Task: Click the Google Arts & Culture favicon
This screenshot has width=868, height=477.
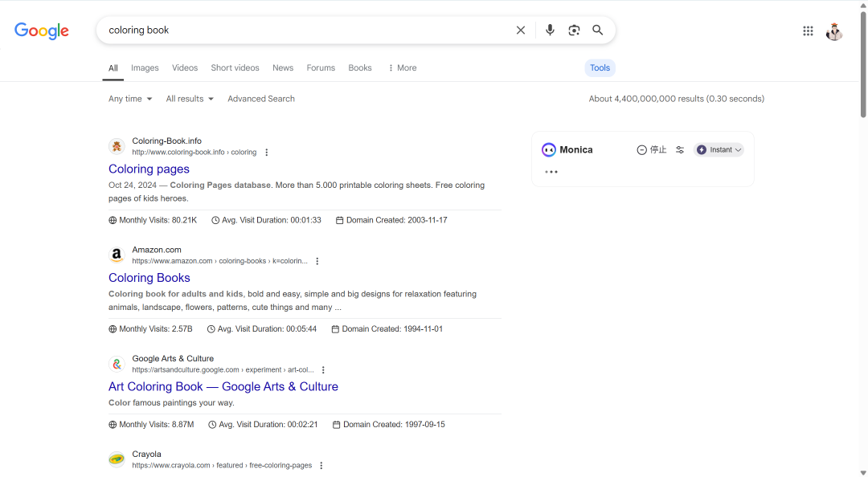Action: click(x=117, y=364)
